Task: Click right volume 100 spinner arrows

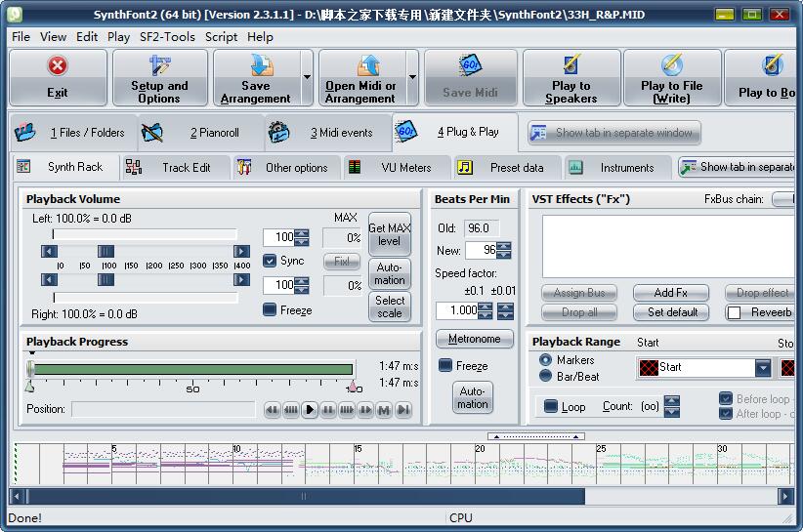Action: (x=302, y=285)
